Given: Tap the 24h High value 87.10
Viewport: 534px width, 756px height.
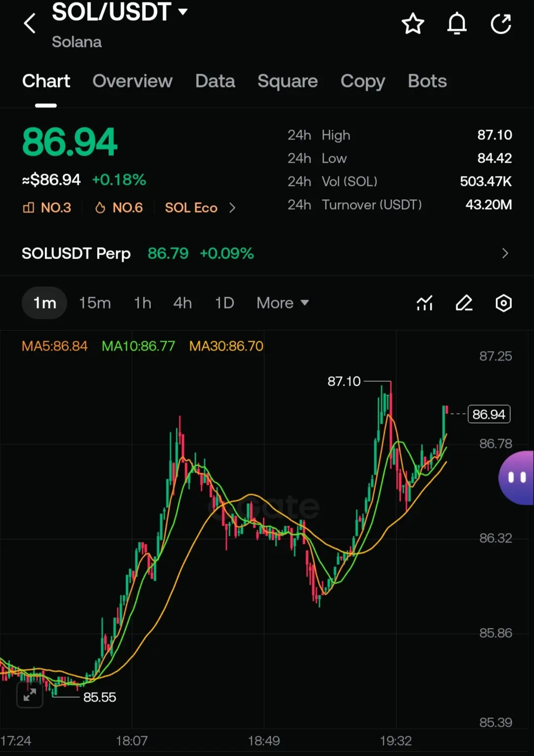Looking at the screenshot, I should pyautogui.click(x=494, y=135).
